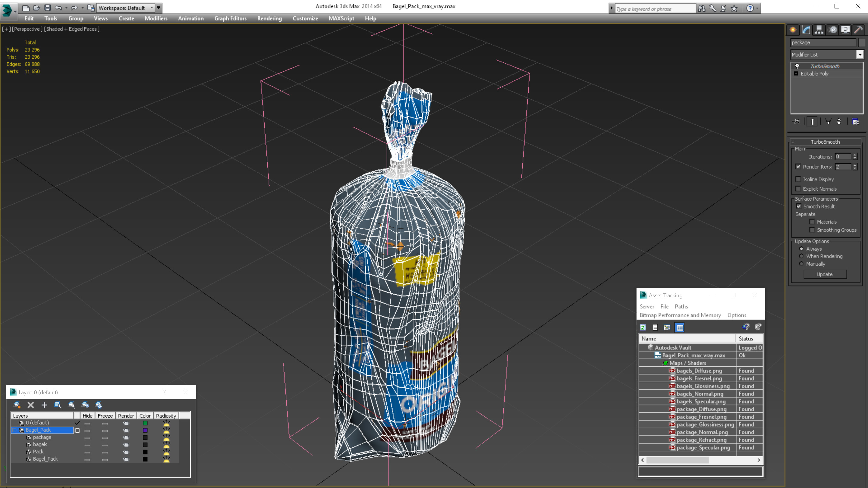Image resolution: width=868 pixels, height=488 pixels.
Task: Toggle Smooth Result checkbox
Action: click(x=799, y=206)
